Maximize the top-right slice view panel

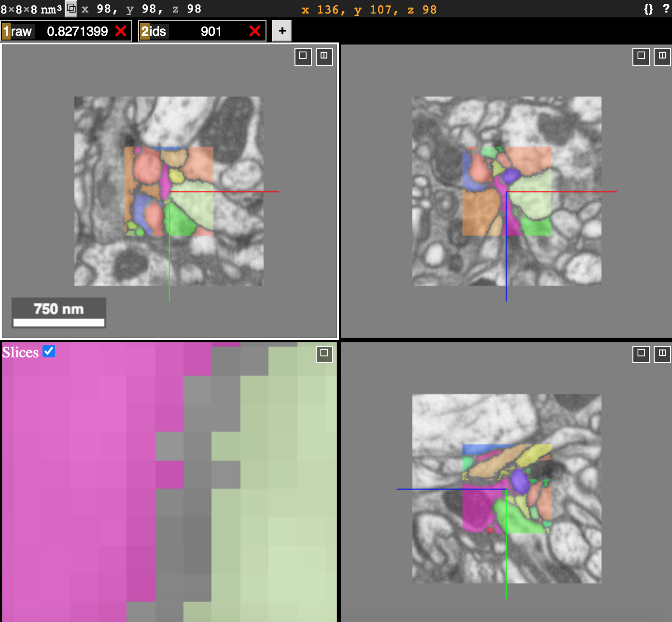pos(641,57)
